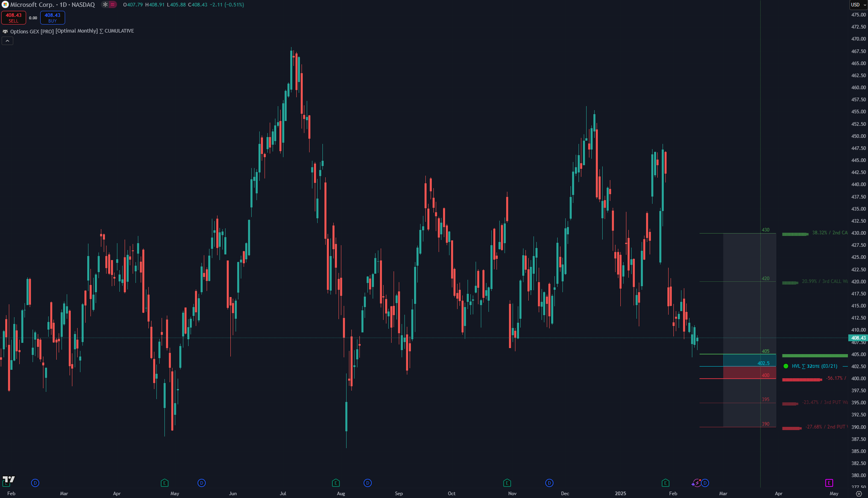The image size is (868, 498).
Task: Click the August earnings E marker
Action: 336,483
